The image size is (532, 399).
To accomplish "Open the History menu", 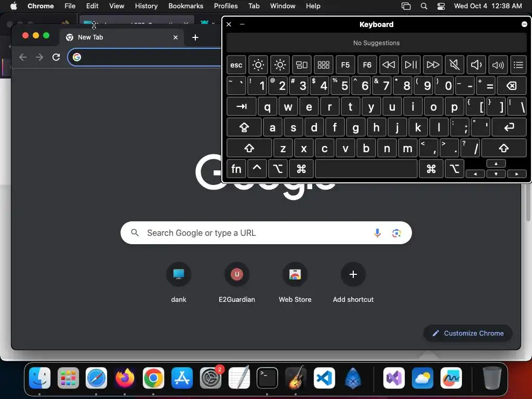I will point(146,6).
